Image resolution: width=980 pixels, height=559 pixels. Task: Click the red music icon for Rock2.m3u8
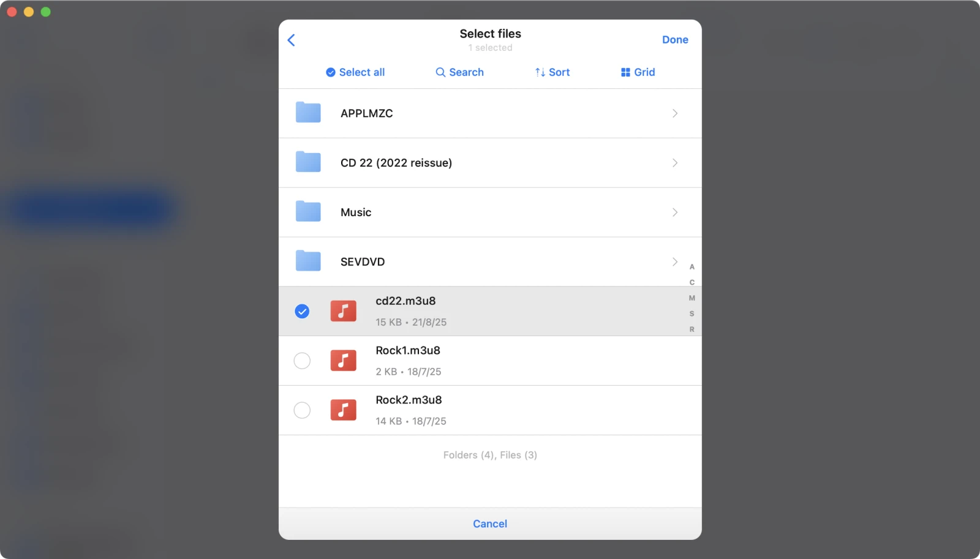(343, 410)
